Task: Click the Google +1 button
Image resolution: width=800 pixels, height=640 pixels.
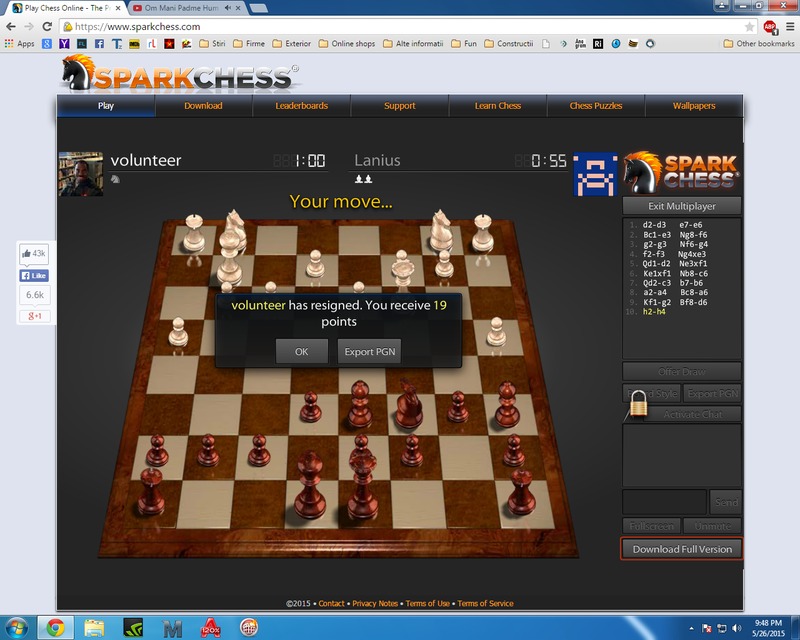Action: pos(34,316)
